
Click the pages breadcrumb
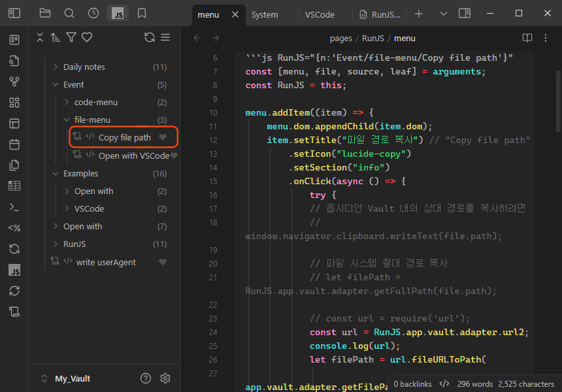(x=341, y=39)
